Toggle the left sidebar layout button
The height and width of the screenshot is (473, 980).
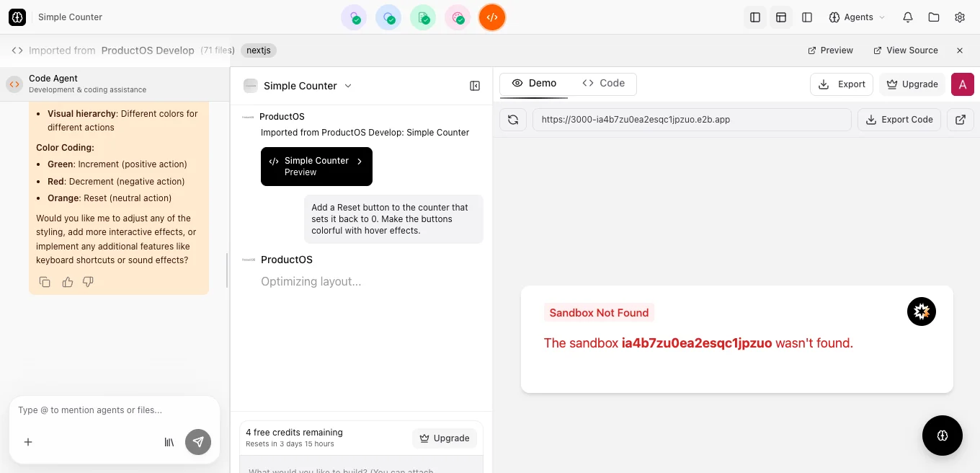tap(755, 17)
